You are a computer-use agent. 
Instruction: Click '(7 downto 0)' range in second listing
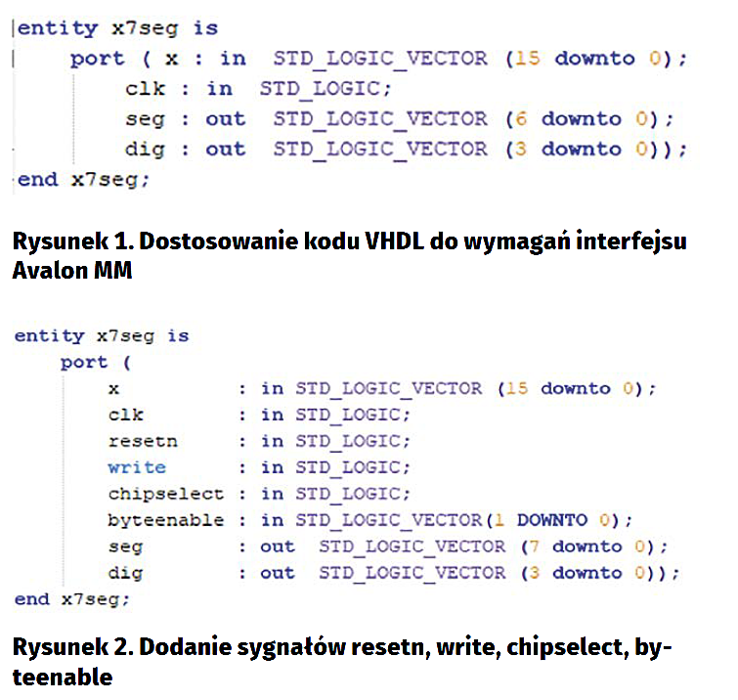(594, 547)
